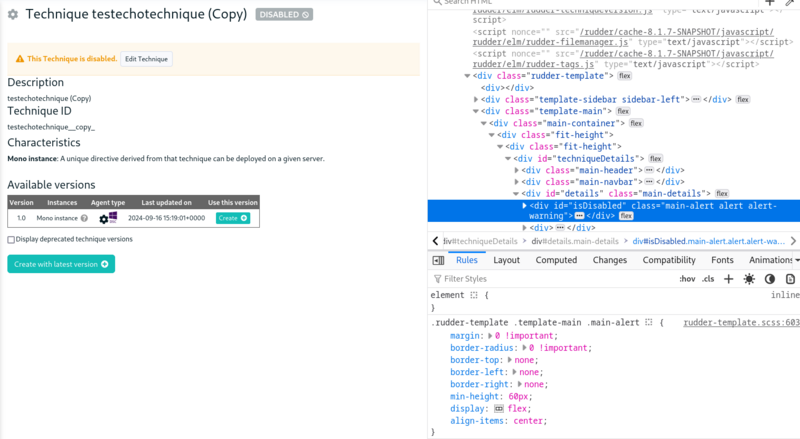Open the rudder-template.scss:603 source link
The width and height of the screenshot is (800, 439).
click(x=741, y=323)
